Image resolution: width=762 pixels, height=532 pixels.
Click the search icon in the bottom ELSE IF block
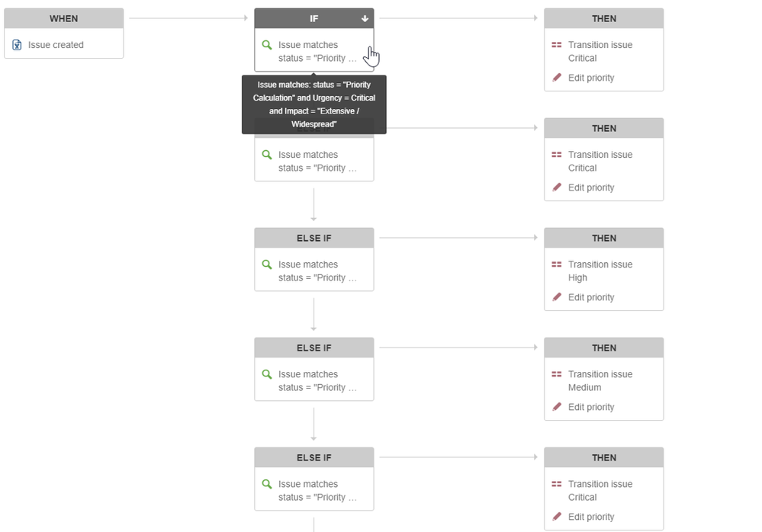tap(266, 483)
